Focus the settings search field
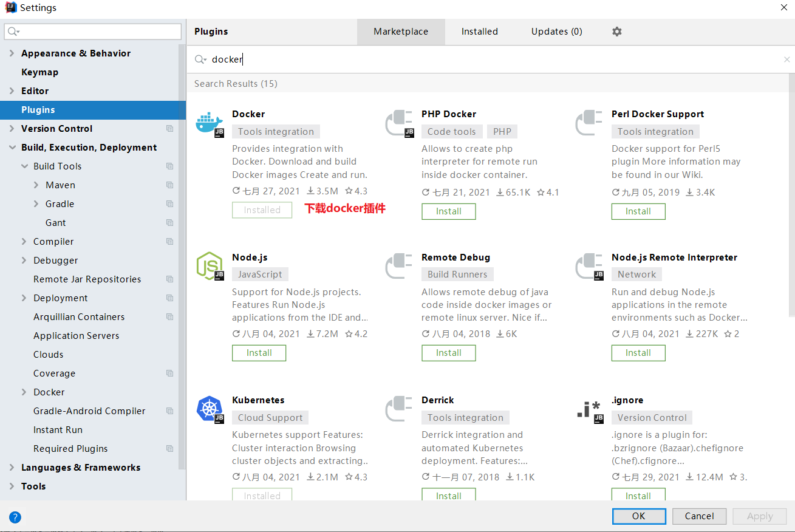 pyautogui.click(x=93, y=32)
